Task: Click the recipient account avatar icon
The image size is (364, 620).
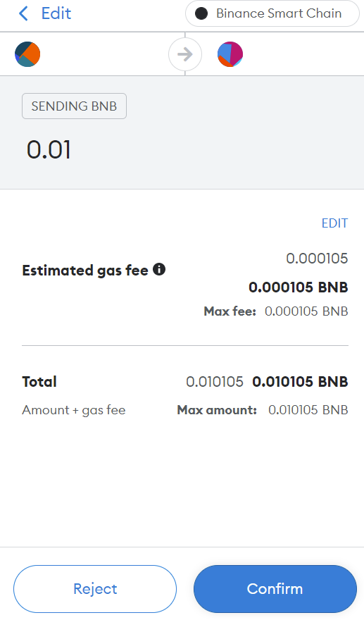Action: click(x=230, y=54)
